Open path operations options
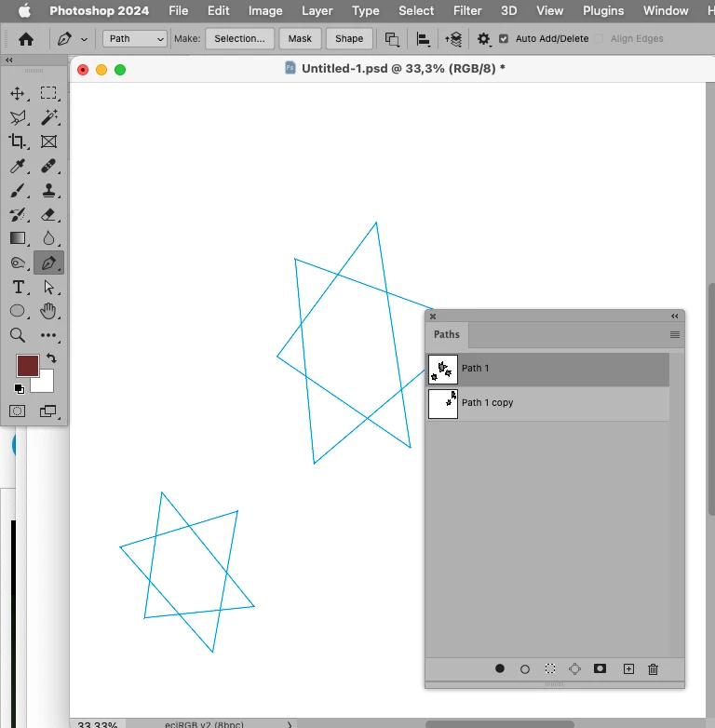The width and height of the screenshot is (715, 728). (x=392, y=39)
